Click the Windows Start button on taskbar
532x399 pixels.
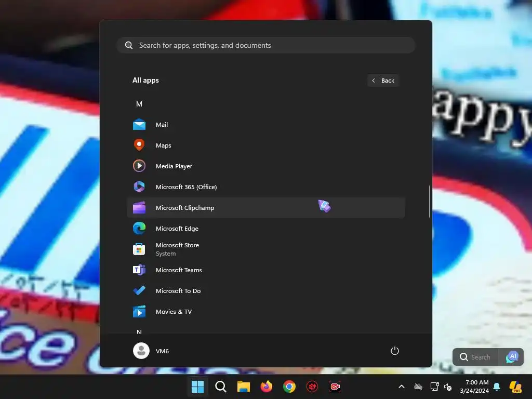point(197,387)
